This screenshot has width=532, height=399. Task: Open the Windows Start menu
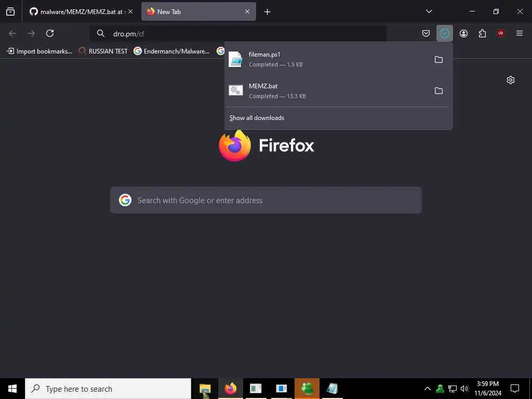12,389
